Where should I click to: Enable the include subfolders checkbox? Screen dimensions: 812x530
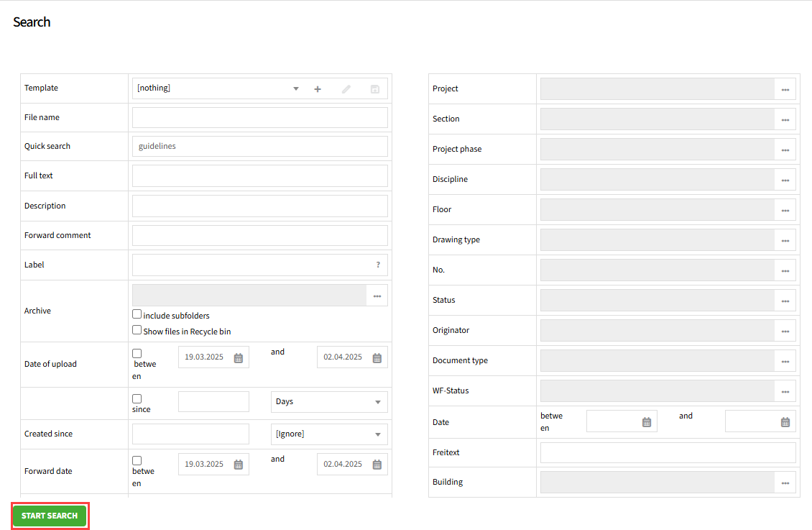tap(137, 314)
